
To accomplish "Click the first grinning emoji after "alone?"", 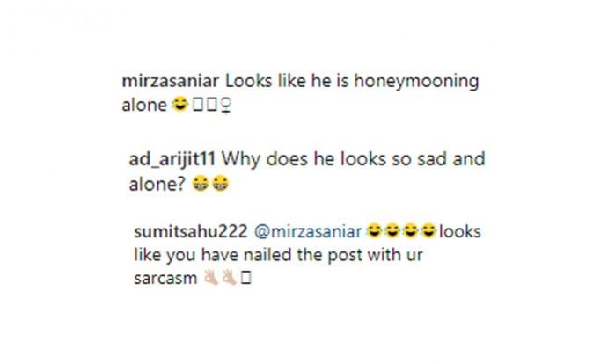I will [x=201, y=184].
